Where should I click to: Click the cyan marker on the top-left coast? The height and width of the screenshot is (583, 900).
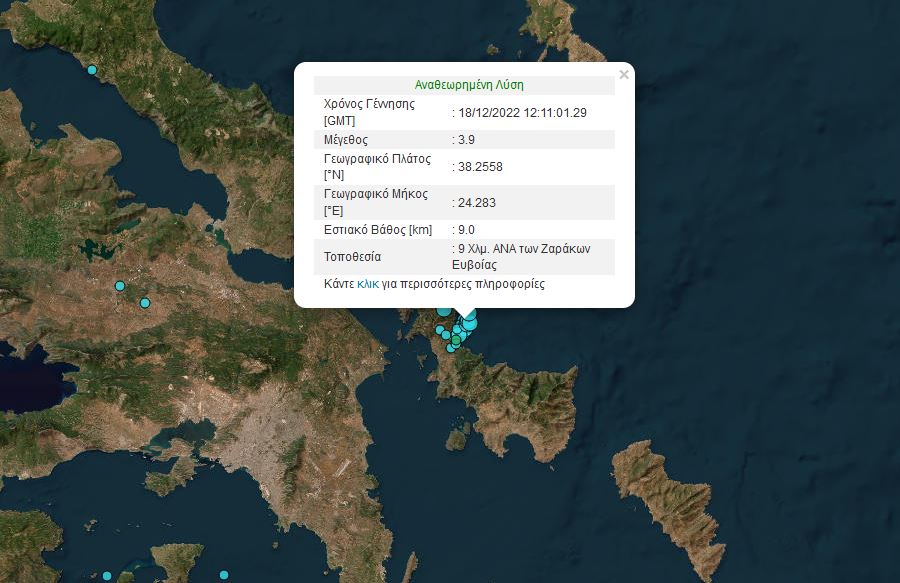click(x=92, y=70)
